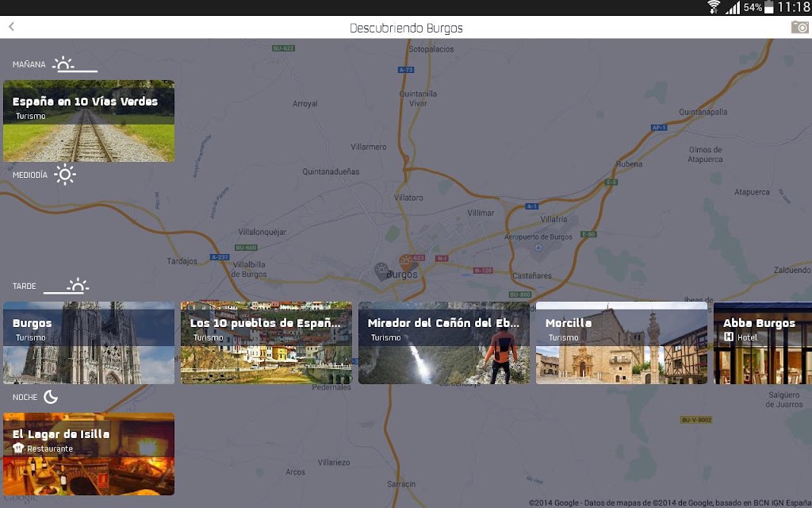Tap the back arrow icon
The width and height of the screenshot is (812, 508).
(11, 26)
